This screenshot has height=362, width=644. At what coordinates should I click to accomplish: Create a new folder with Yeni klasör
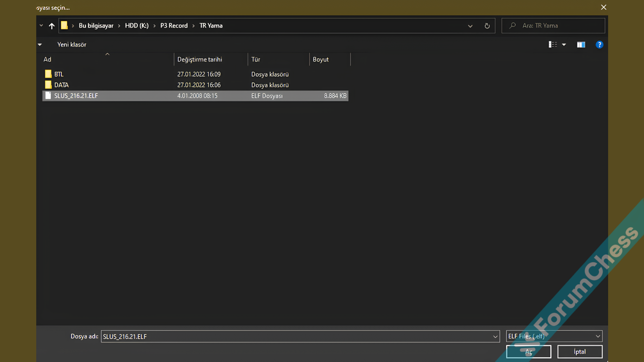(72, 45)
